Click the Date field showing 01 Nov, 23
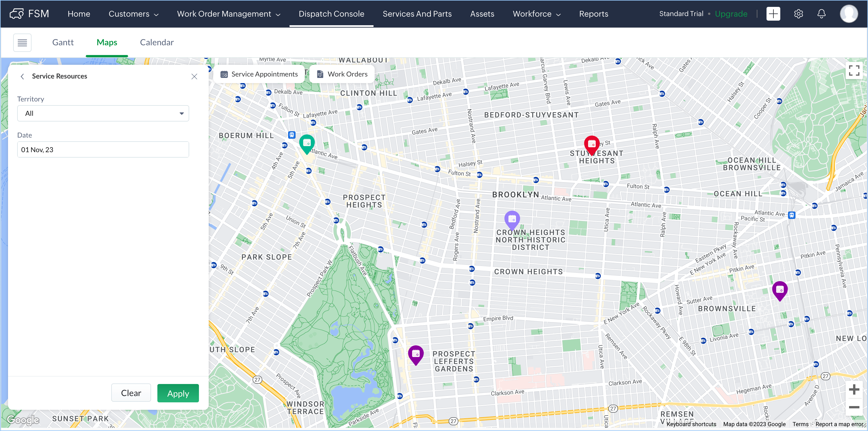 point(103,150)
